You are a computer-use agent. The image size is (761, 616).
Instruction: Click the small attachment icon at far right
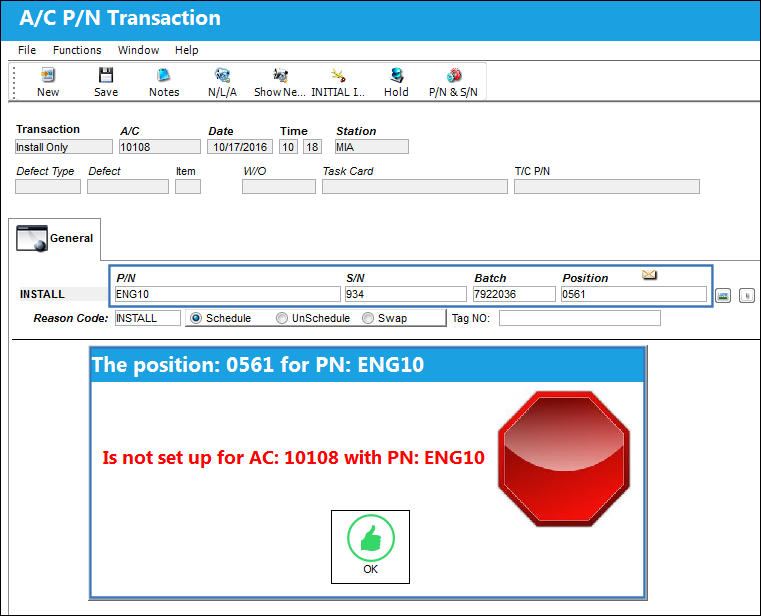(746, 295)
